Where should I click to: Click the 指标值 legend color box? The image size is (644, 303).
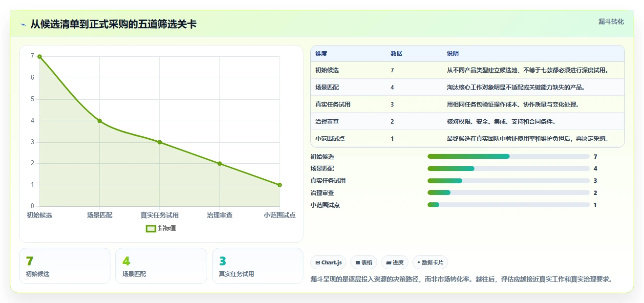(151, 228)
